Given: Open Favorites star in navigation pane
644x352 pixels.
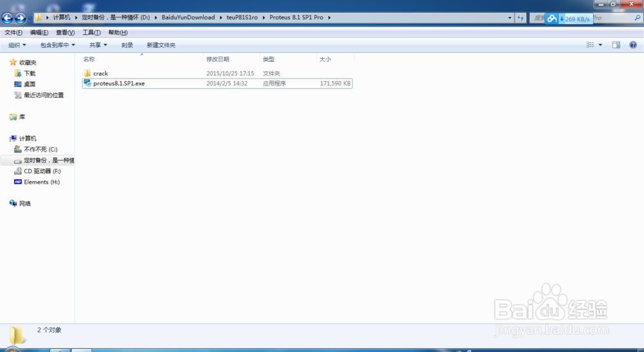Looking at the screenshot, I should pyautogui.click(x=13, y=62).
